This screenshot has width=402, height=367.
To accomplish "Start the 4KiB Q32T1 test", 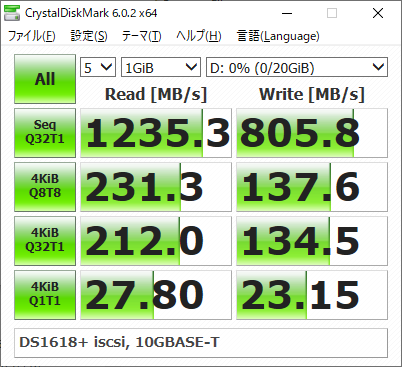I will 45,241.
